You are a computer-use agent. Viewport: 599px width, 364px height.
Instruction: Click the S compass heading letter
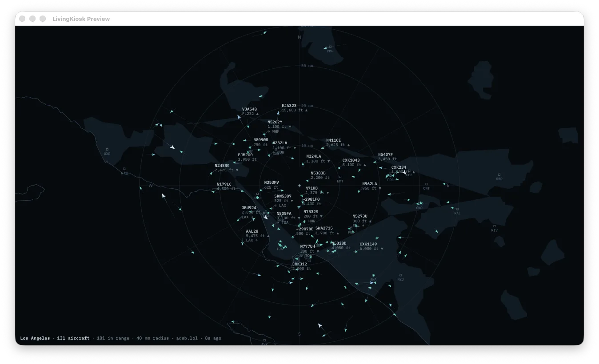[299, 334]
